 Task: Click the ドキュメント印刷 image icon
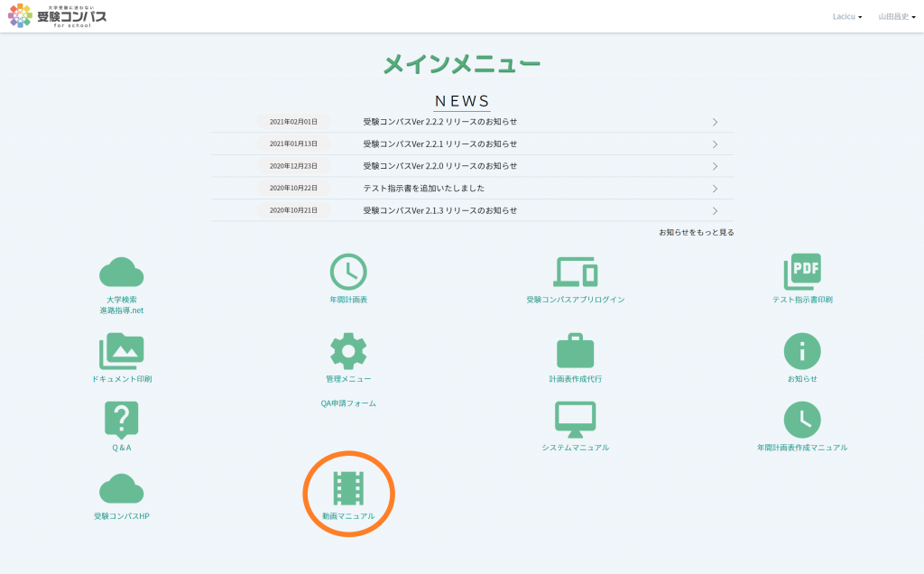122,351
